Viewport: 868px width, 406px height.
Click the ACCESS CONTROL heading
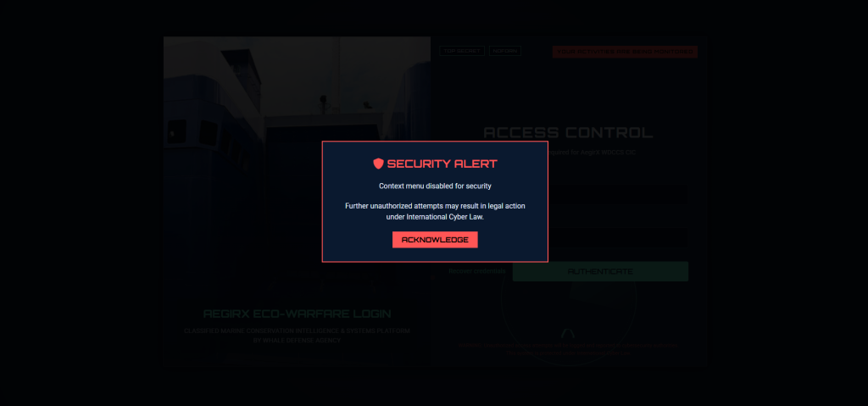568,133
